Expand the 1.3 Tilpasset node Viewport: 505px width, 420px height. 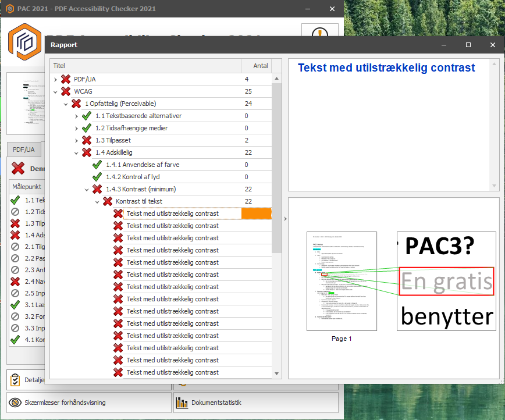(x=76, y=141)
